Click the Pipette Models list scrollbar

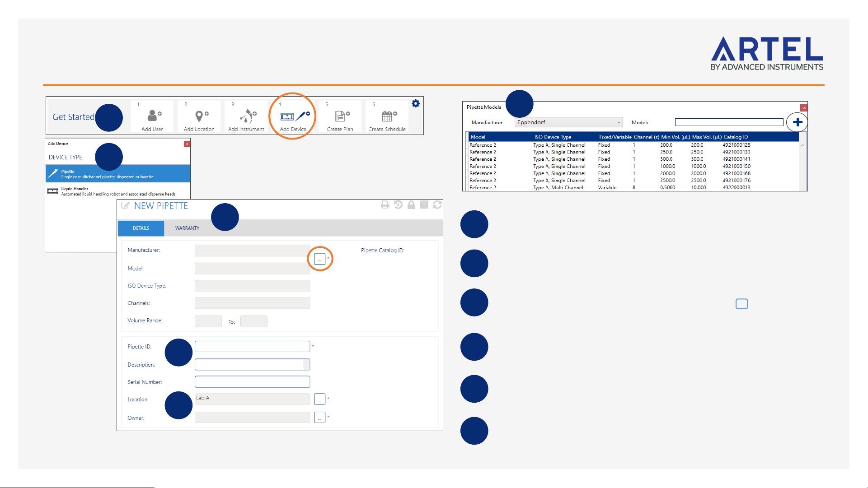[x=802, y=166]
